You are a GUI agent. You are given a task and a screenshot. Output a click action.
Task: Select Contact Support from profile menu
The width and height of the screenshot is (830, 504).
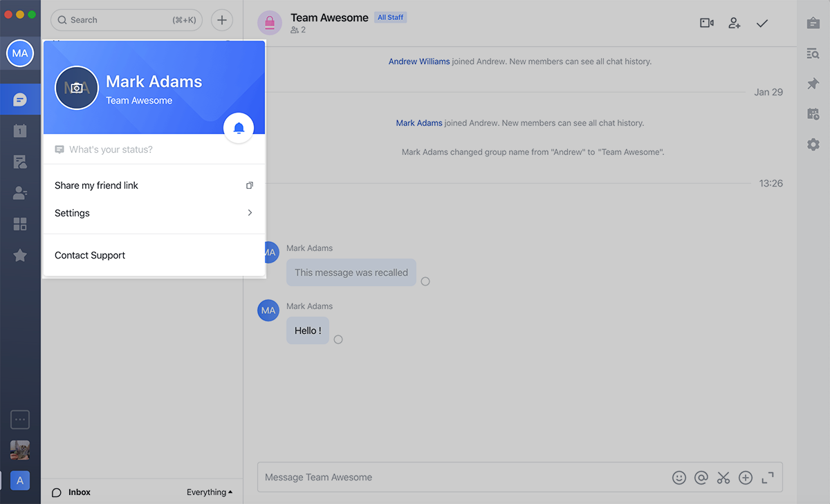pyautogui.click(x=90, y=255)
